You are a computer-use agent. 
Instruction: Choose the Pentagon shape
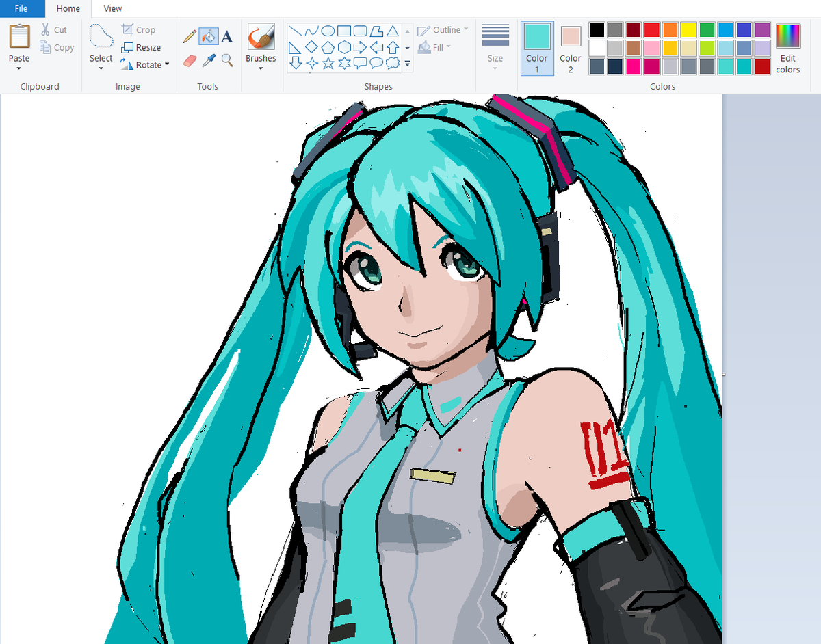(x=328, y=47)
